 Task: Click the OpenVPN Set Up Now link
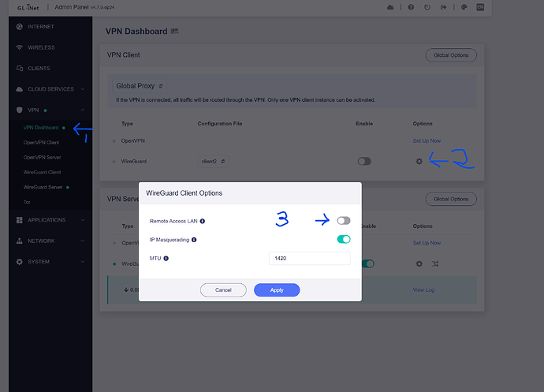click(427, 140)
